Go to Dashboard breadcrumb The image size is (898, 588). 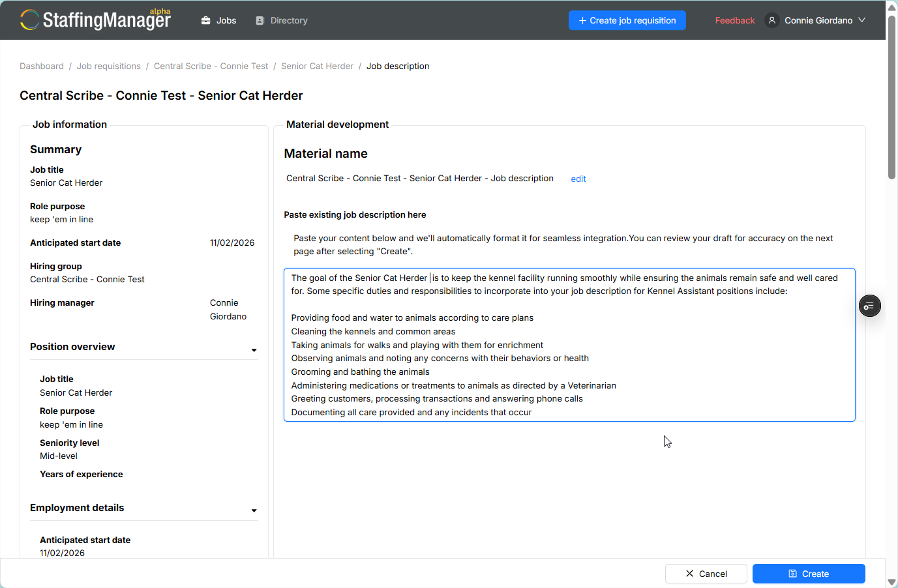tap(42, 66)
